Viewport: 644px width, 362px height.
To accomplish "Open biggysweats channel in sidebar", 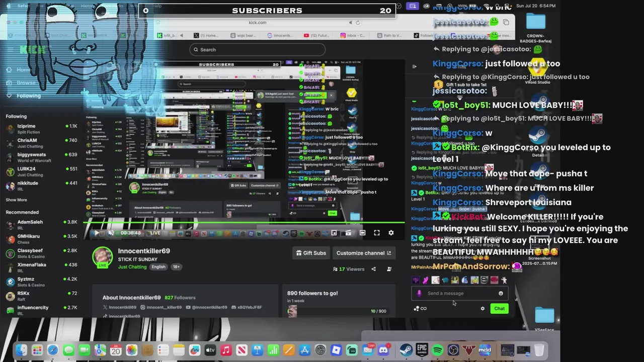I will tap(41, 157).
